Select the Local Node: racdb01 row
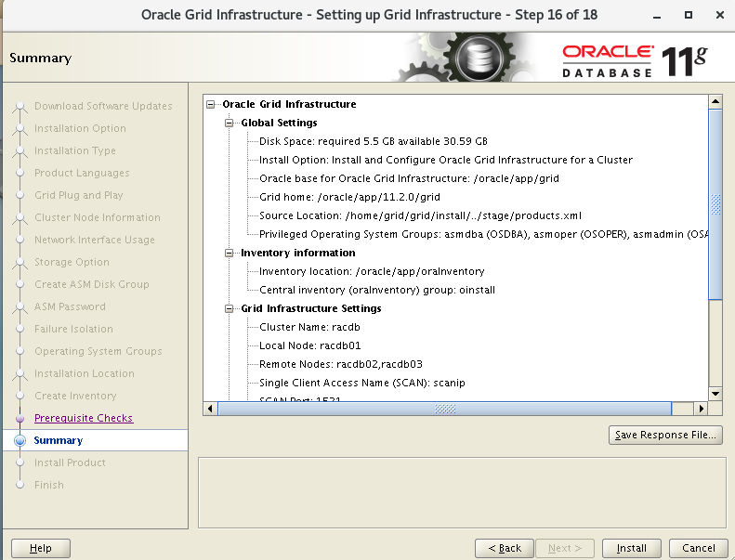This screenshot has width=735, height=560. (x=309, y=345)
